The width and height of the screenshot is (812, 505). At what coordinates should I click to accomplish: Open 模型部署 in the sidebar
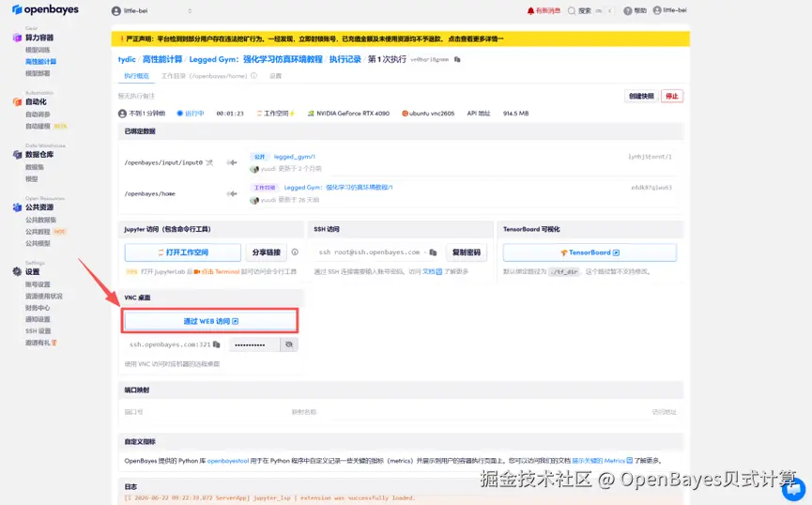click(38, 73)
